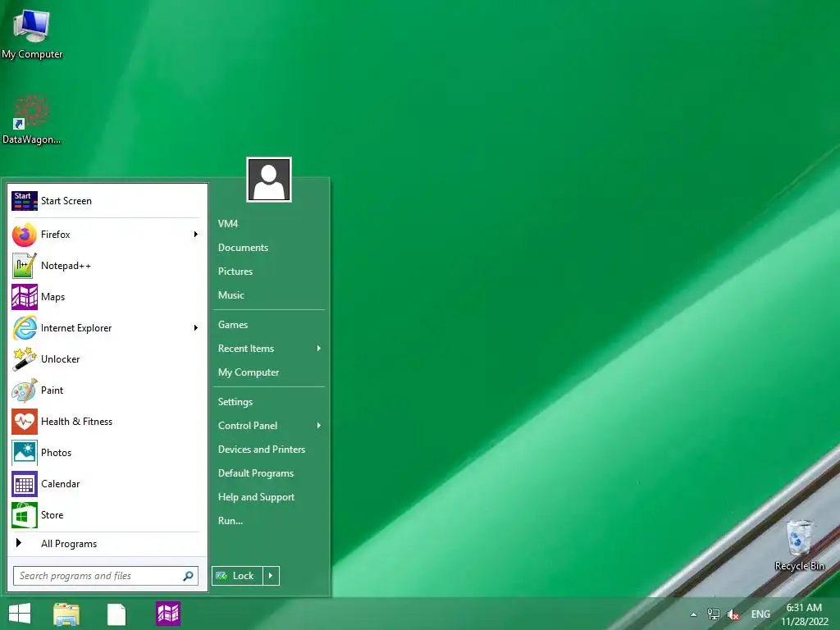Click the user account picture

(269, 180)
